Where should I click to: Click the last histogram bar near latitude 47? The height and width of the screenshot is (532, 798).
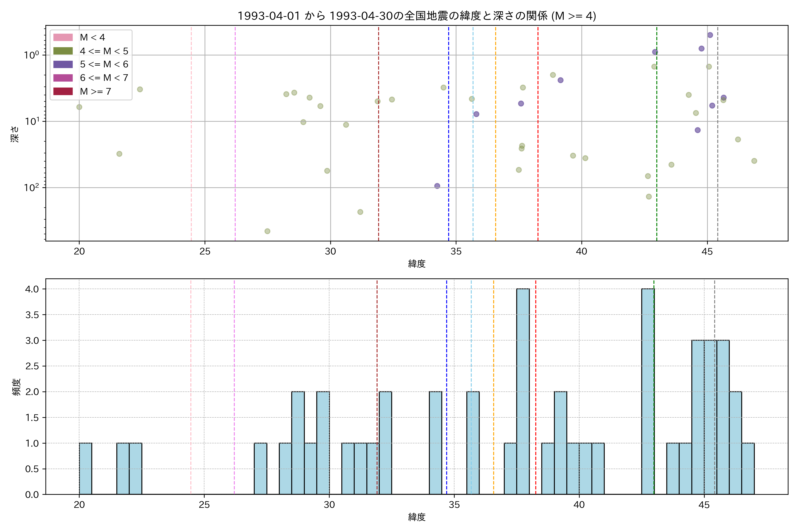(748, 469)
